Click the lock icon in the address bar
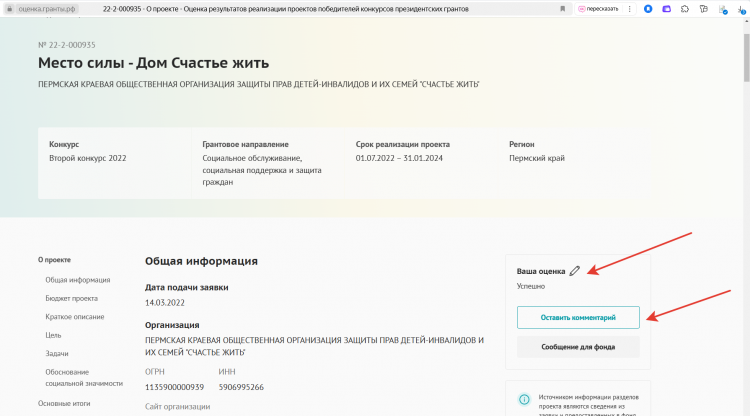750x416 pixels. pos(9,8)
